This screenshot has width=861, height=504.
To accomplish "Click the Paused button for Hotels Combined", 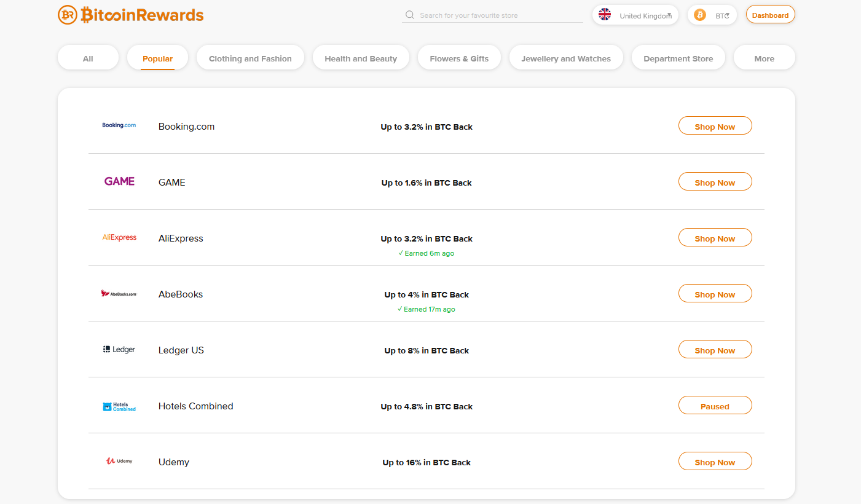I will point(715,406).
